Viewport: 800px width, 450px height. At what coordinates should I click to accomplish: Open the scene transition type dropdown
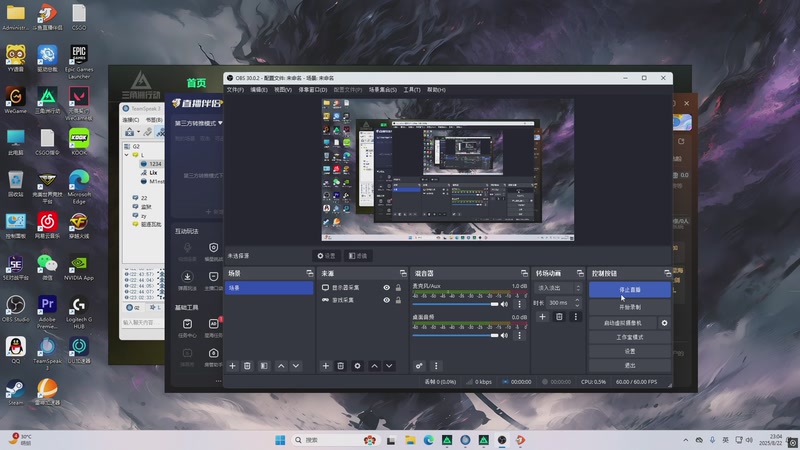pyautogui.click(x=555, y=287)
